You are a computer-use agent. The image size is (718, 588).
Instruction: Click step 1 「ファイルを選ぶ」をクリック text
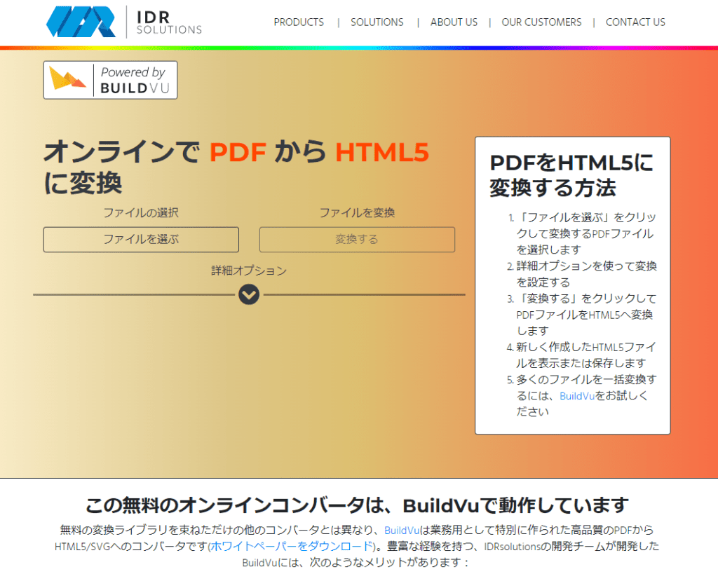pos(586,233)
